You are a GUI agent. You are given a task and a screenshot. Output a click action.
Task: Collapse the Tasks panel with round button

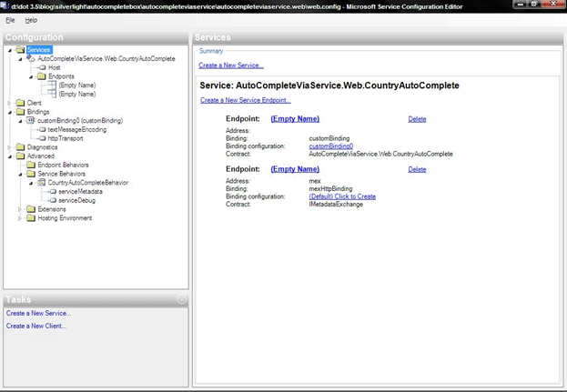point(181,299)
